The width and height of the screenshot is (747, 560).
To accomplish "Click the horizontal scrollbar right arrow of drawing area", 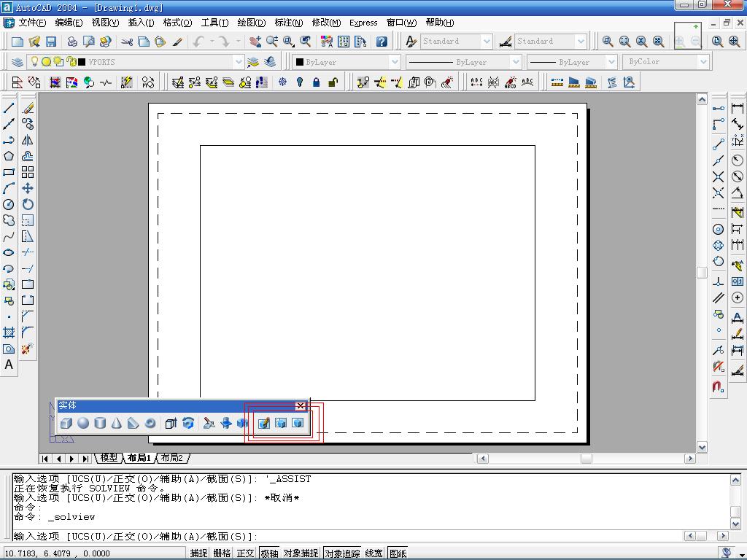I will [x=690, y=458].
